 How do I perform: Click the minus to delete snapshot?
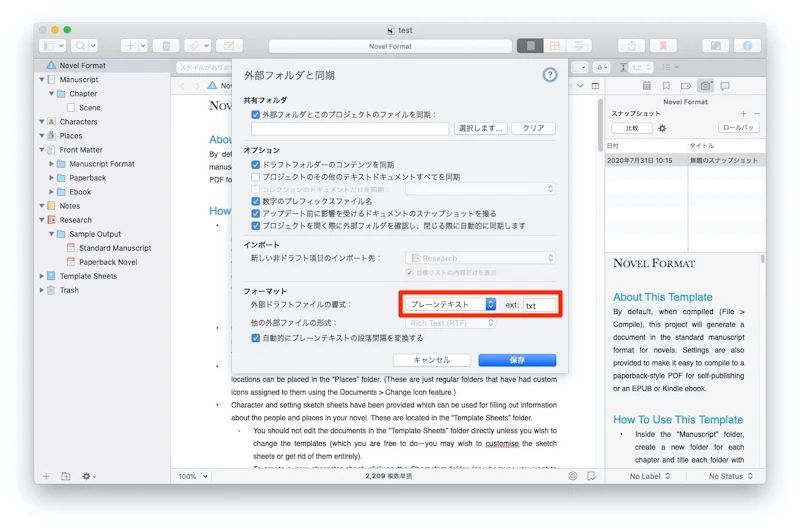[757, 114]
